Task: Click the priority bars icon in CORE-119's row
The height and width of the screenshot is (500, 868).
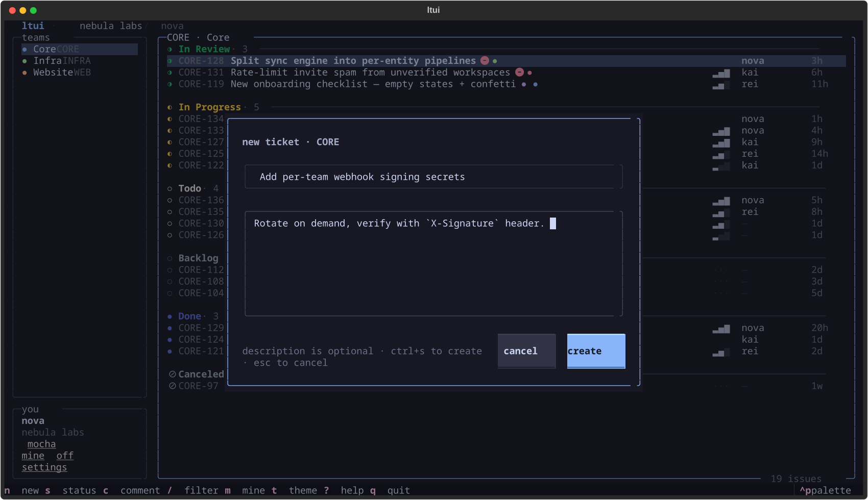Action: (721, 85)
